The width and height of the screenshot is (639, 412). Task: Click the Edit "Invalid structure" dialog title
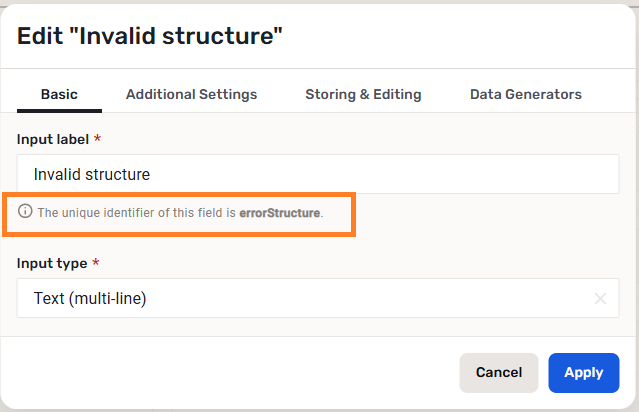pos(150,37)
